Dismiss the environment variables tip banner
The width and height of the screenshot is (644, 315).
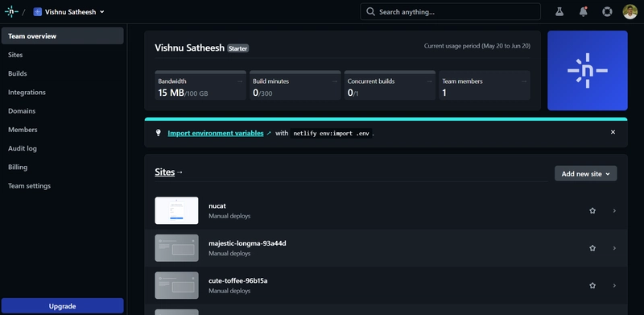click(x=613, y=132)
